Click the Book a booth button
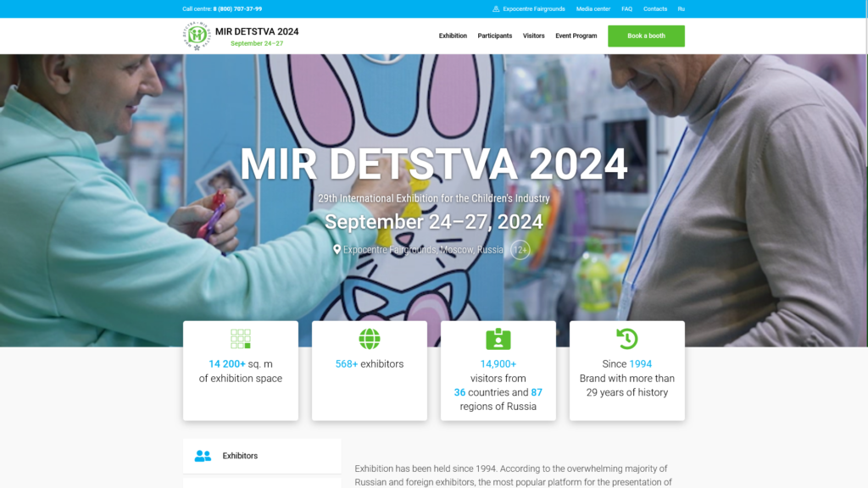Viewport: 868px width, 488px height. 646,36
